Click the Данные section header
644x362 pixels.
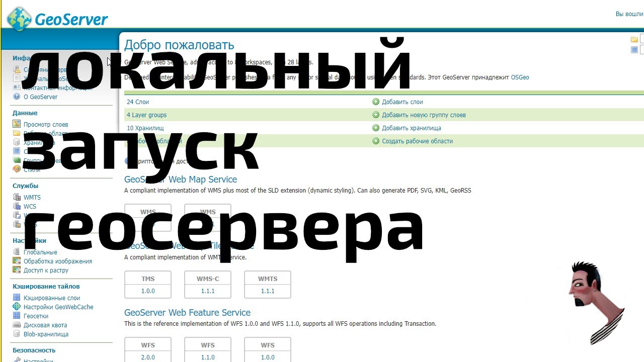point(25,113)
